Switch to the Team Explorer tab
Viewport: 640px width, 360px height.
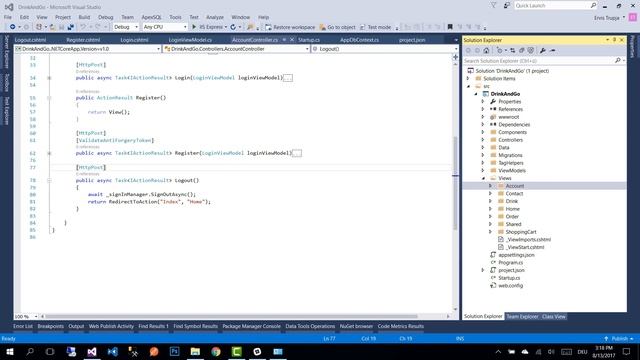coord(522,316)
